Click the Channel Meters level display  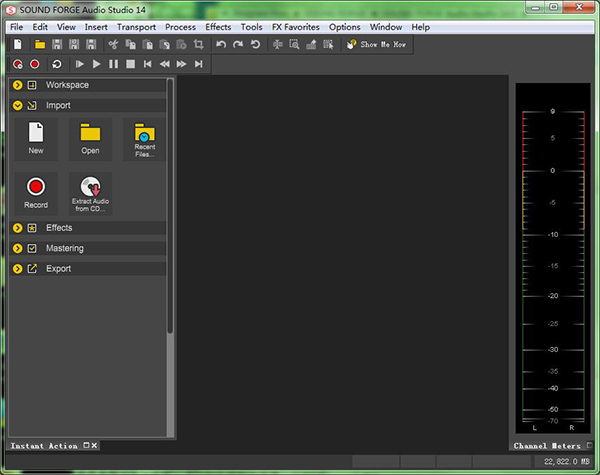pyautogui.click(x=553, y=258)
